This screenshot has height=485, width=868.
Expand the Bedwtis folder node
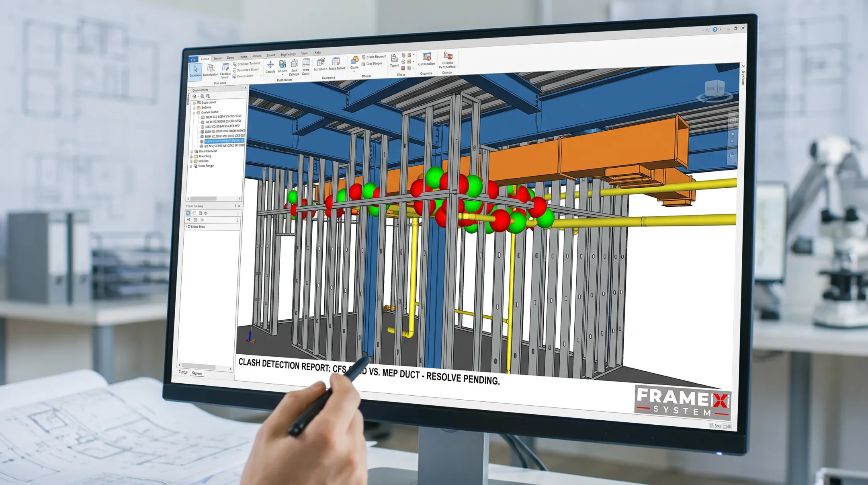(194, 108)
